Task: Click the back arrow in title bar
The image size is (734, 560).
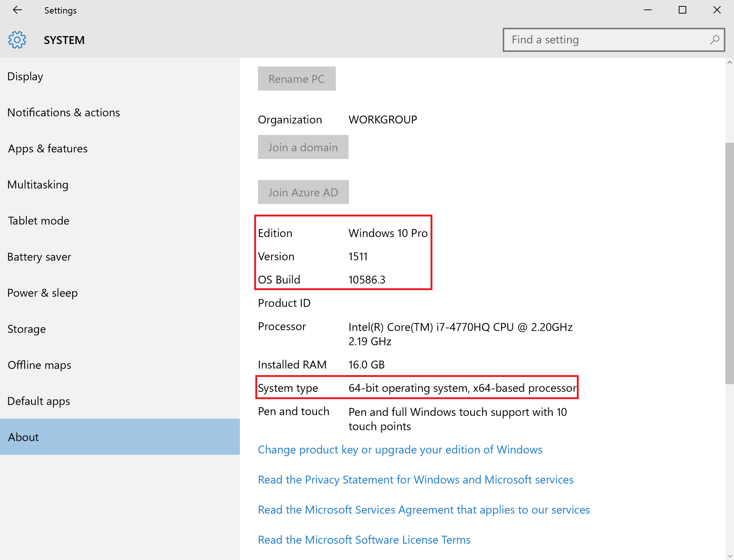Action: click(x=17, y=10)
